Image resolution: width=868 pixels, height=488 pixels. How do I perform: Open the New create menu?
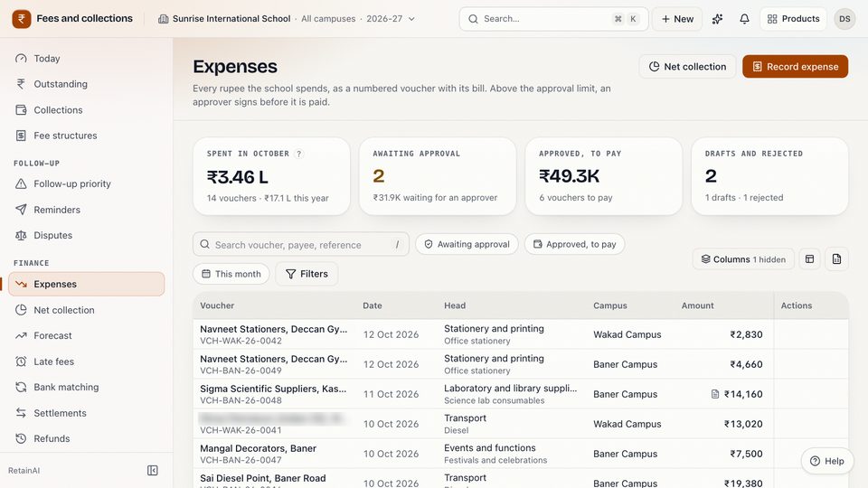(677, 19)
